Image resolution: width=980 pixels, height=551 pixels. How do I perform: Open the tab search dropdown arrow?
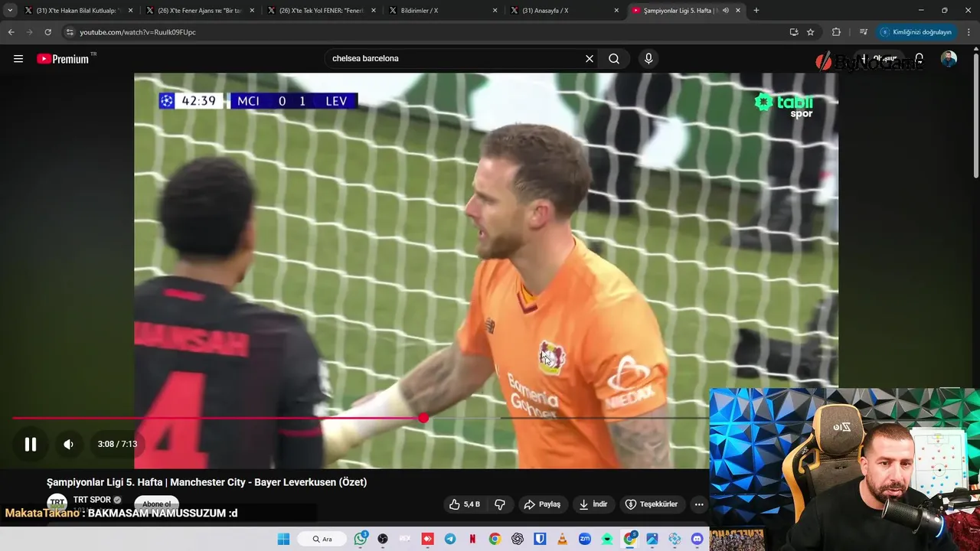click(x=10, y=11)
